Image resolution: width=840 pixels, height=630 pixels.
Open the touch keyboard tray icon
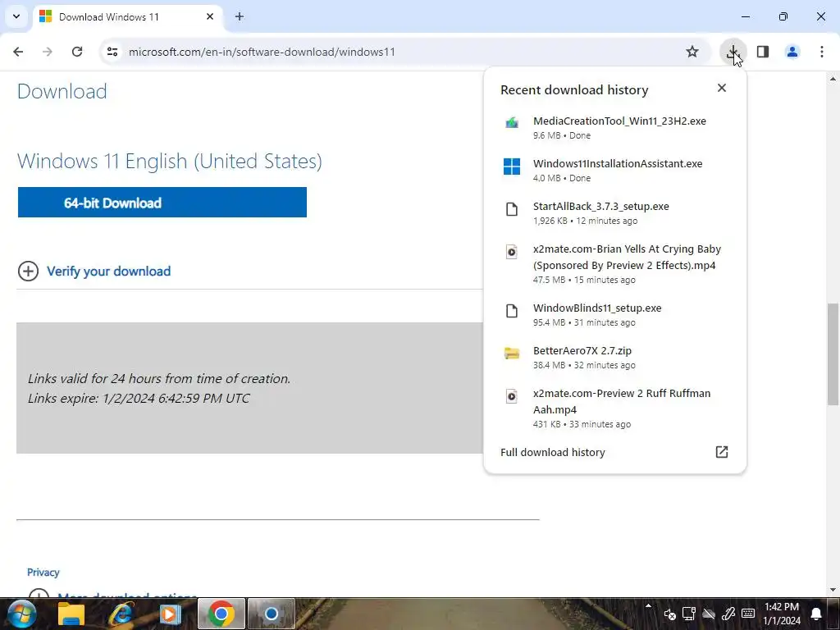pos(748,614)
